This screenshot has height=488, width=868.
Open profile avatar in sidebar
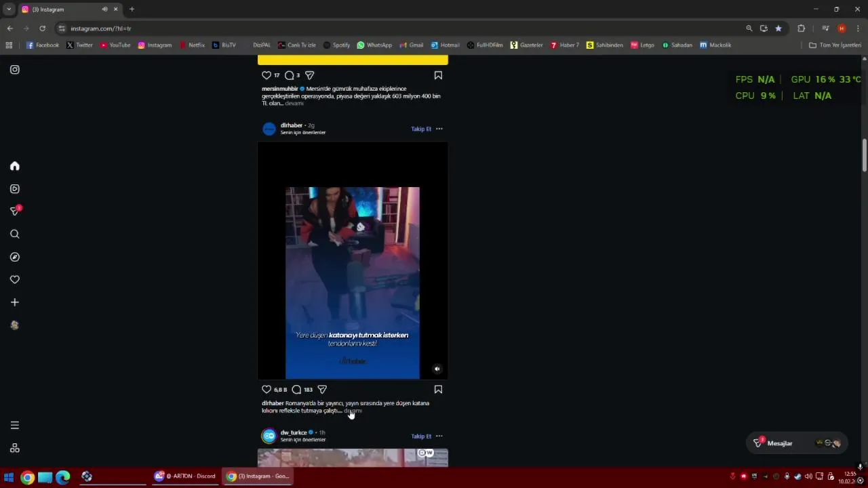click(x=15, y=325)
